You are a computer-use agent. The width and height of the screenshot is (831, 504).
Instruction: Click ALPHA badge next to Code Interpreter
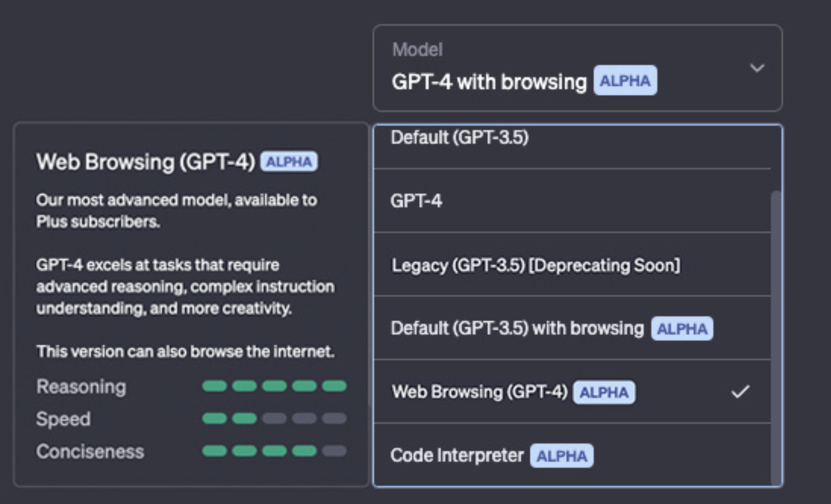[x=561, y=456]
